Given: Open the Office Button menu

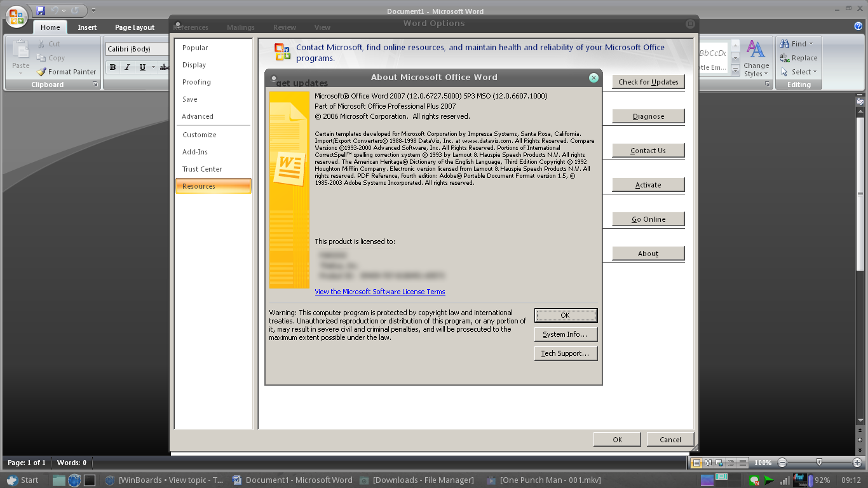Looking at the screenshot, I should [17, 16].
